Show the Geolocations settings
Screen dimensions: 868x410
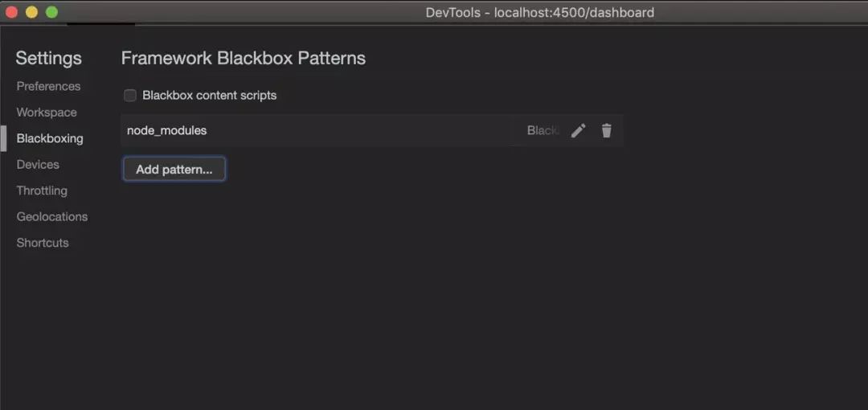pyautogui.click(x=52, y=216)
